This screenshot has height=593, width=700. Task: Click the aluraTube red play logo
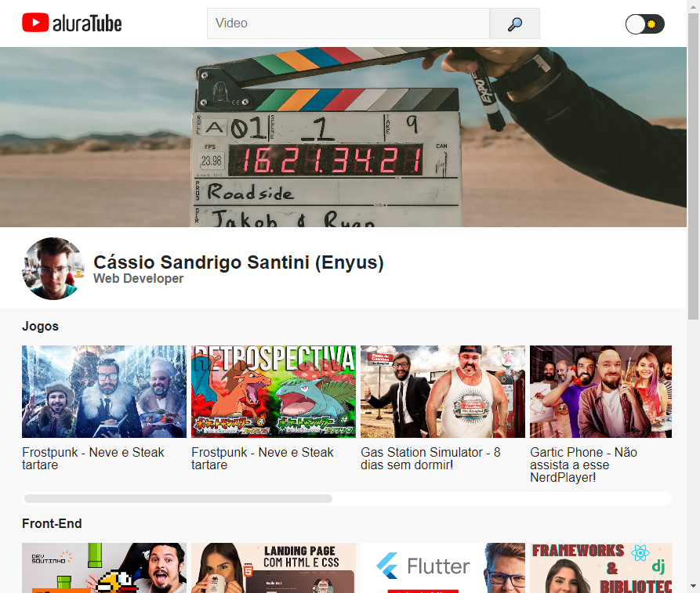(35, 22)
